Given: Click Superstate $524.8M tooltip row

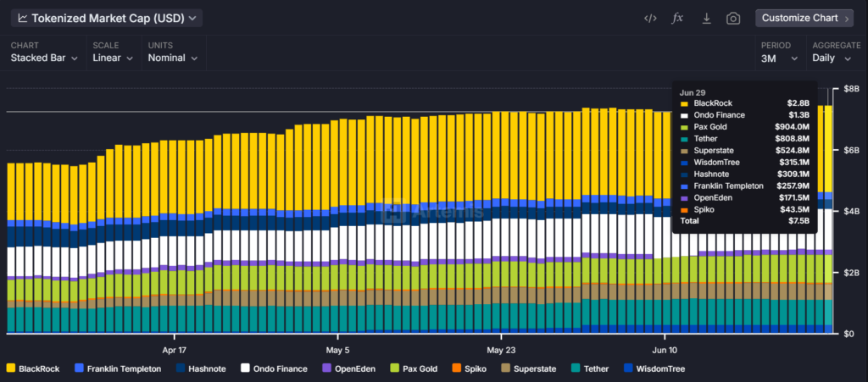Looking at the screenshot, I should [744, 151].
